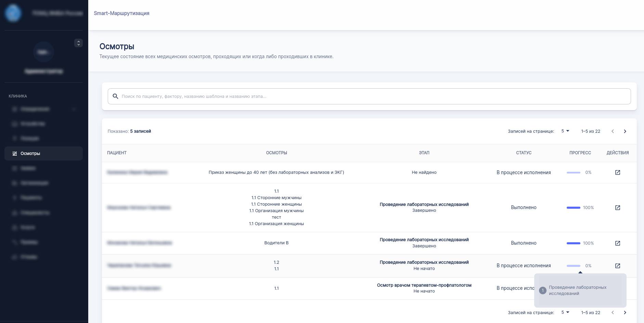Click the 100% progress bar for Водители В
The width and height of the screenshot is (644, 323).
coord(574,243)
